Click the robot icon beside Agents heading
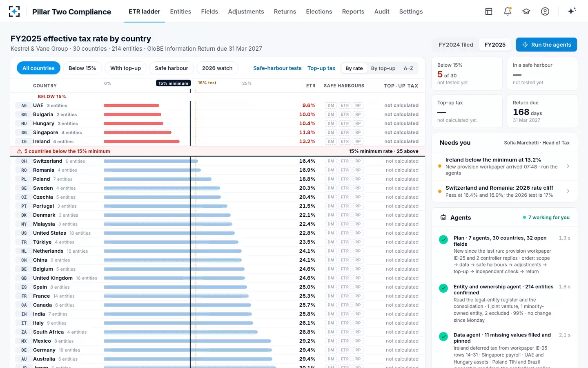 443,218
